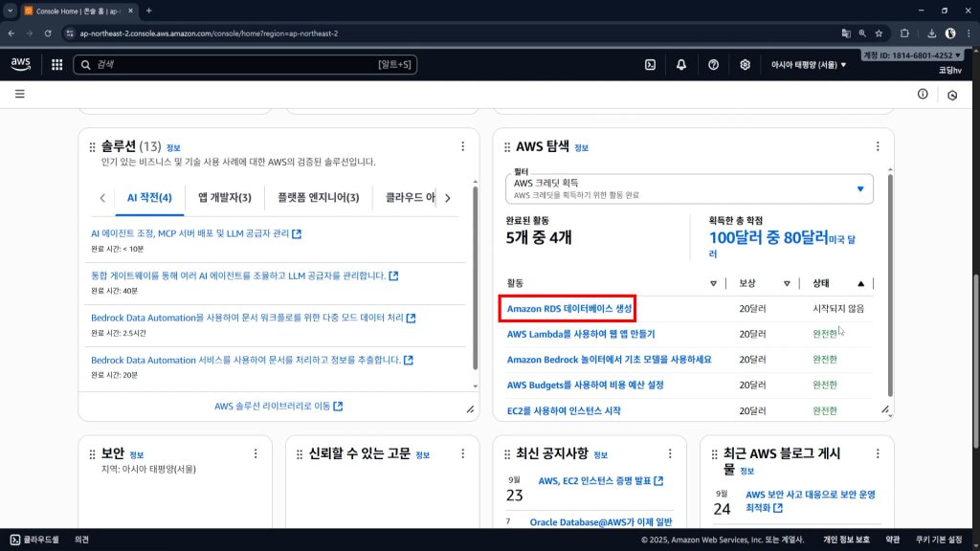Open Bedrock Data Automation 다중 모드 데이터 처리 link
This screenshot has width=980, height=551.
pyautogui.click(x=253, y=318)
